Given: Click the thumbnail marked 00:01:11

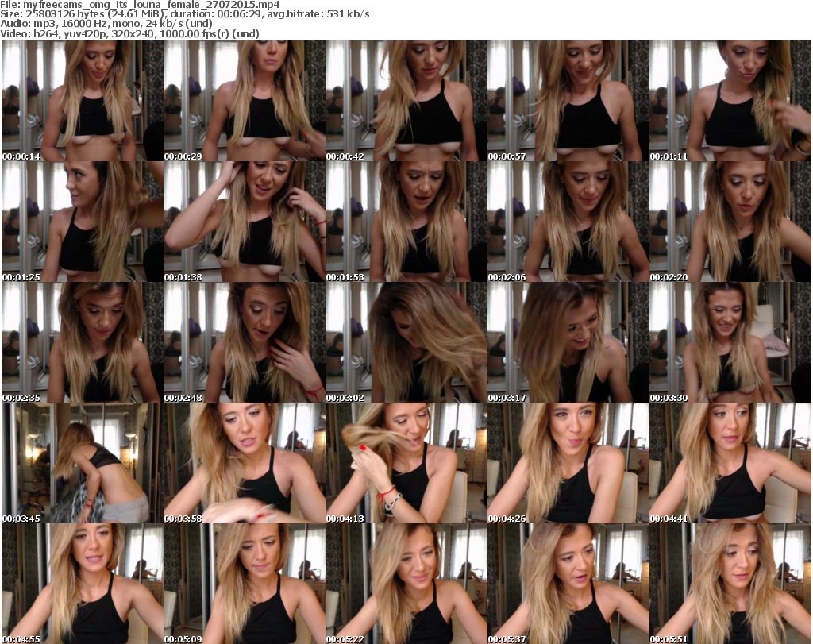Looking at the screenshot, I should coord(730,101).
